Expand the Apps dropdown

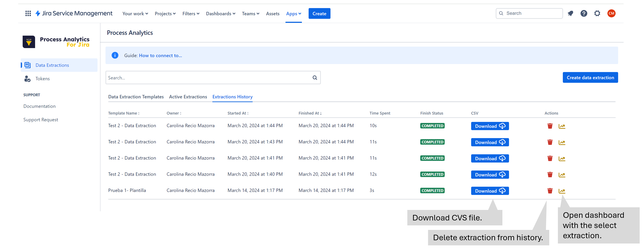point(294,13)
